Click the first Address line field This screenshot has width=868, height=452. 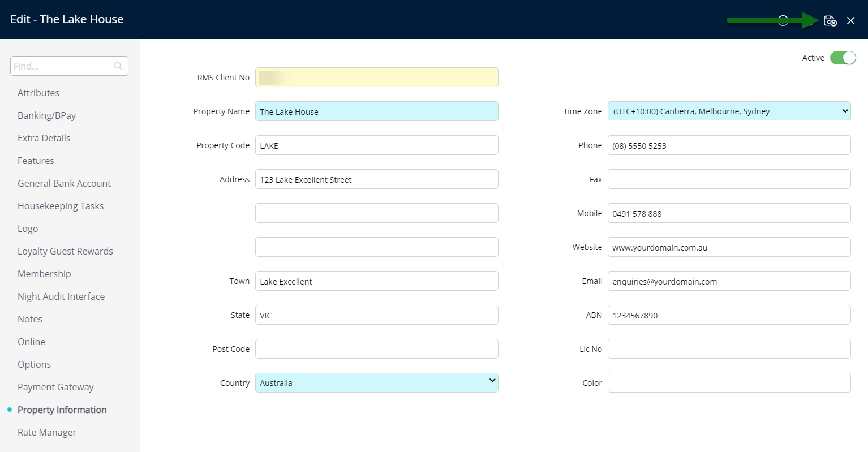click(377, 179)
